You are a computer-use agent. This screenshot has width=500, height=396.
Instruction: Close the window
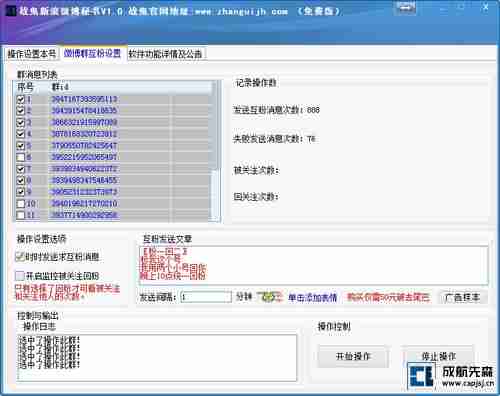point(486,7)
